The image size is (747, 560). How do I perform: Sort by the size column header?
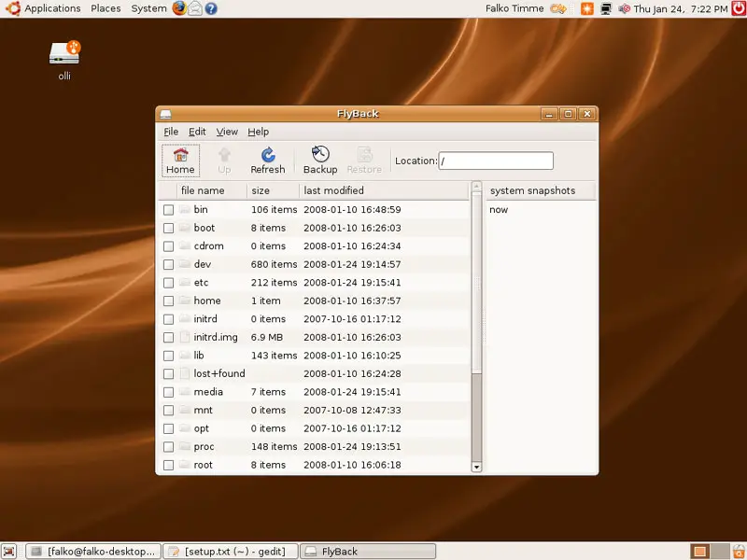(x=273, y=190)
